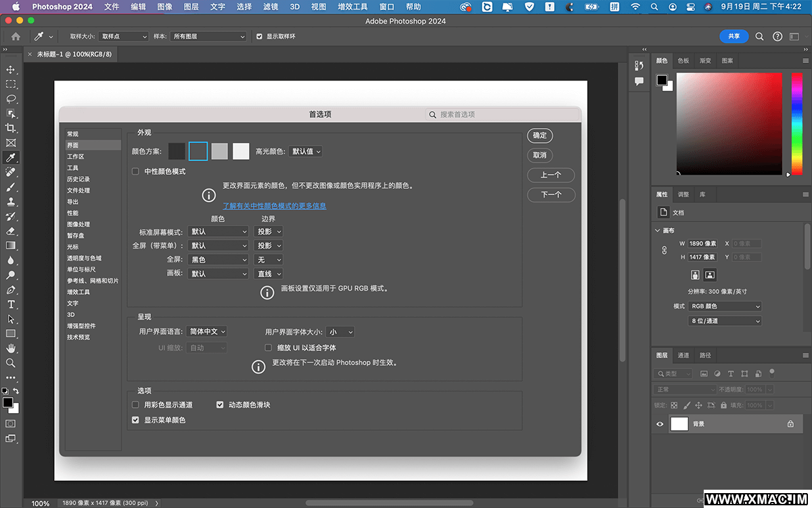812x508 pixels.
Task: Click the lock transparent pixels icon
Action: coord(674,405)
